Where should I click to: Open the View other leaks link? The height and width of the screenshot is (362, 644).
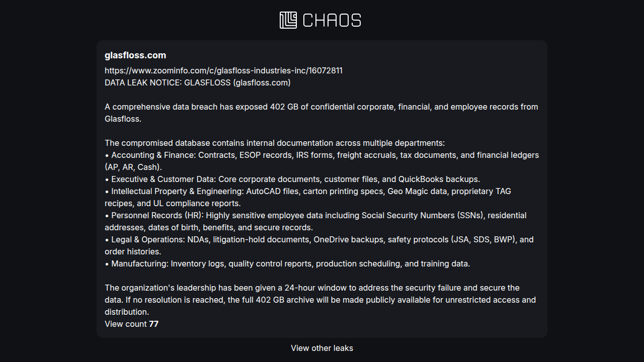322,348
